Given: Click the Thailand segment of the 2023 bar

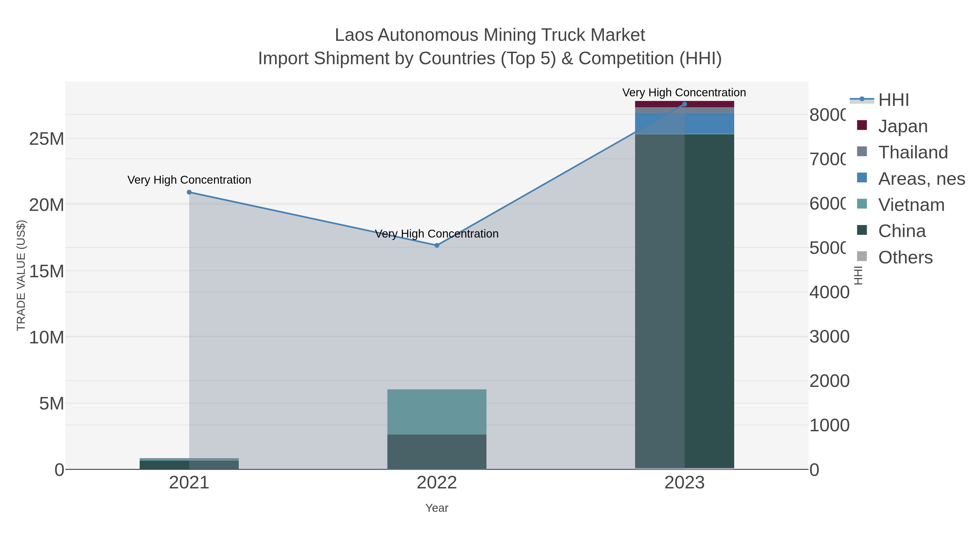Looking at the screenshot, I should tap(684, 110).
